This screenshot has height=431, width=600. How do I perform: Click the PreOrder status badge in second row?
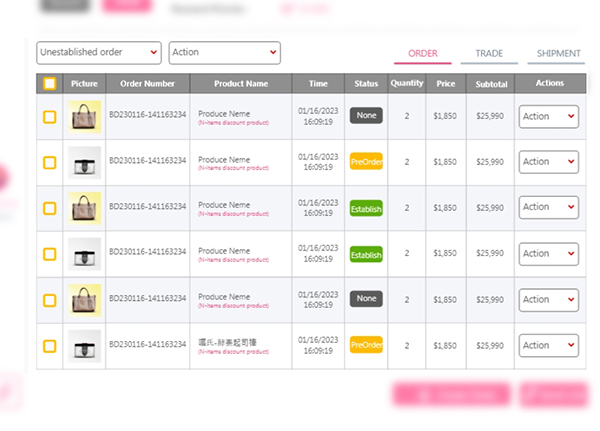click(x=366, y=162)
